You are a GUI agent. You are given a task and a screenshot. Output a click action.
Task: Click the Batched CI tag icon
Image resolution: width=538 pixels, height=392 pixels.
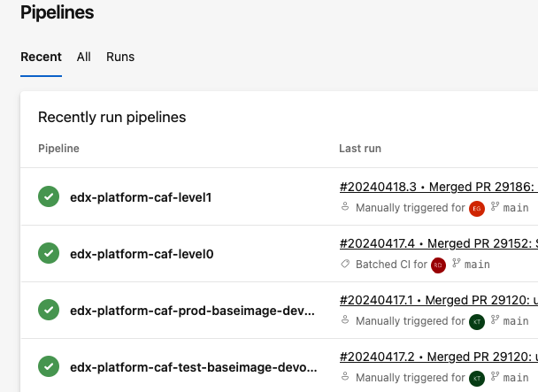point(346,265)
